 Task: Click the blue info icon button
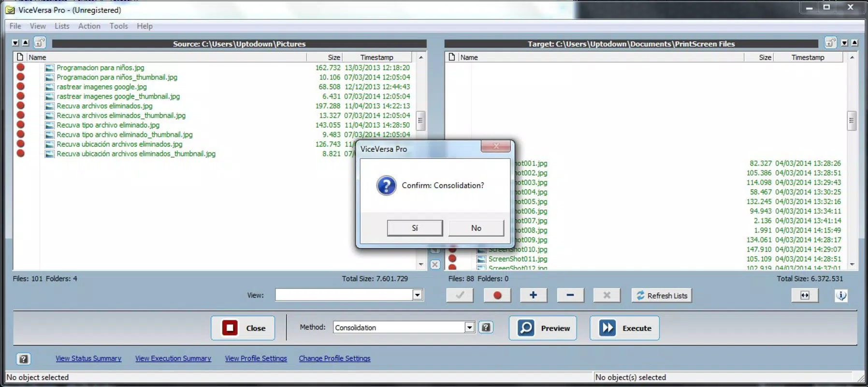841,295
